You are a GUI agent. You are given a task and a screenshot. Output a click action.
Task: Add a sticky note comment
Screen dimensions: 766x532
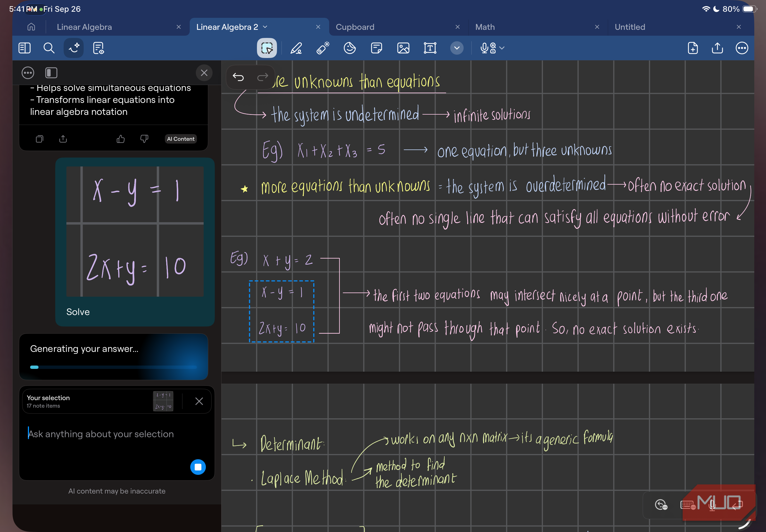tap(377, 48)
